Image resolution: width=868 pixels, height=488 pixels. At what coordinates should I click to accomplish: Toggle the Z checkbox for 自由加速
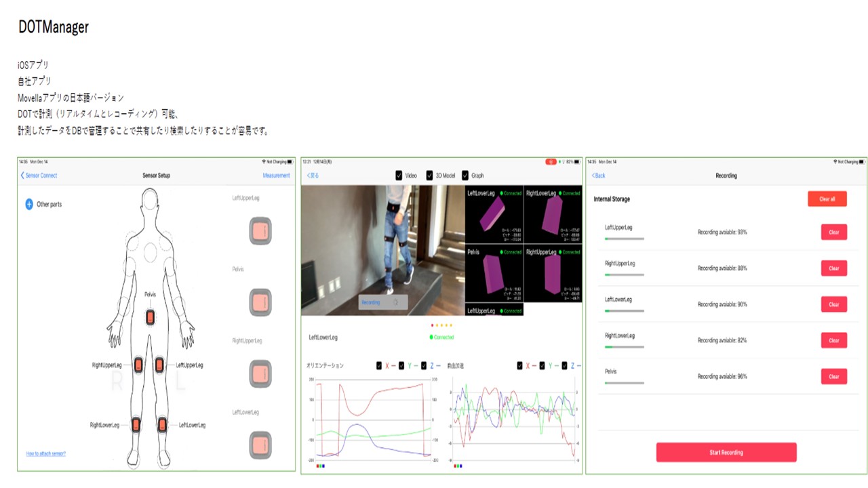click(x=565, y=366)
